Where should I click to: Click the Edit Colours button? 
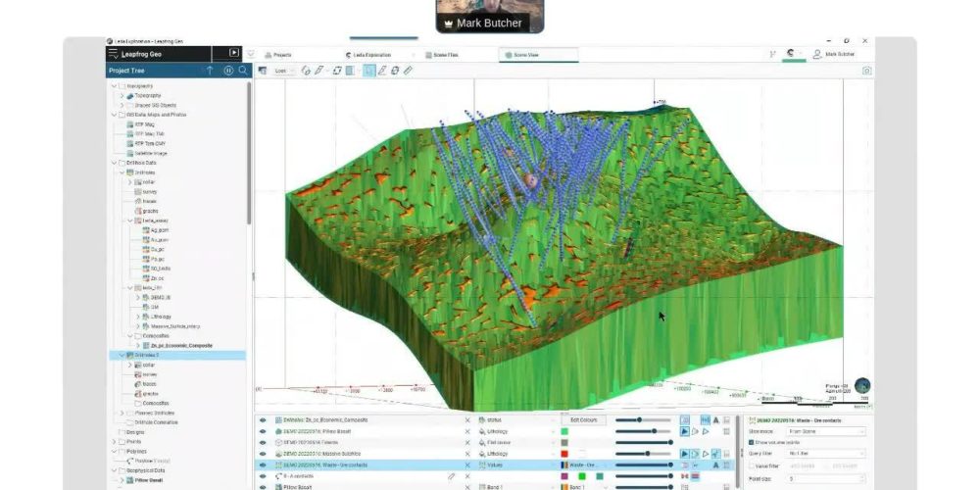point(582,419)
